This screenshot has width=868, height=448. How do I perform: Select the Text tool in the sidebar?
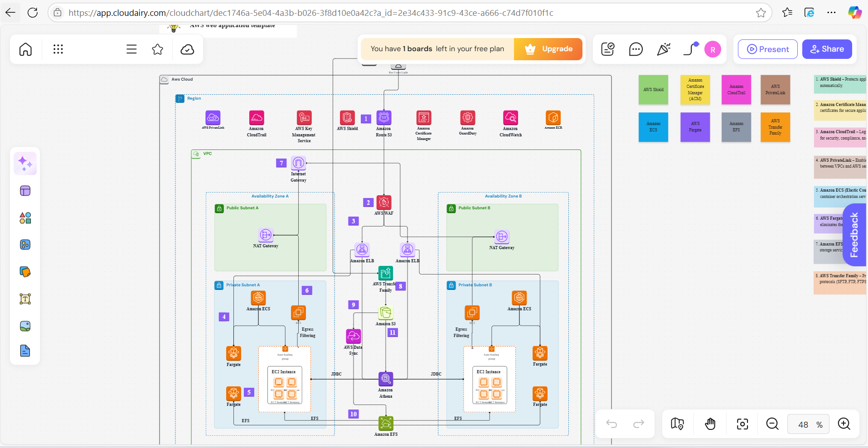tap(25, 299)
